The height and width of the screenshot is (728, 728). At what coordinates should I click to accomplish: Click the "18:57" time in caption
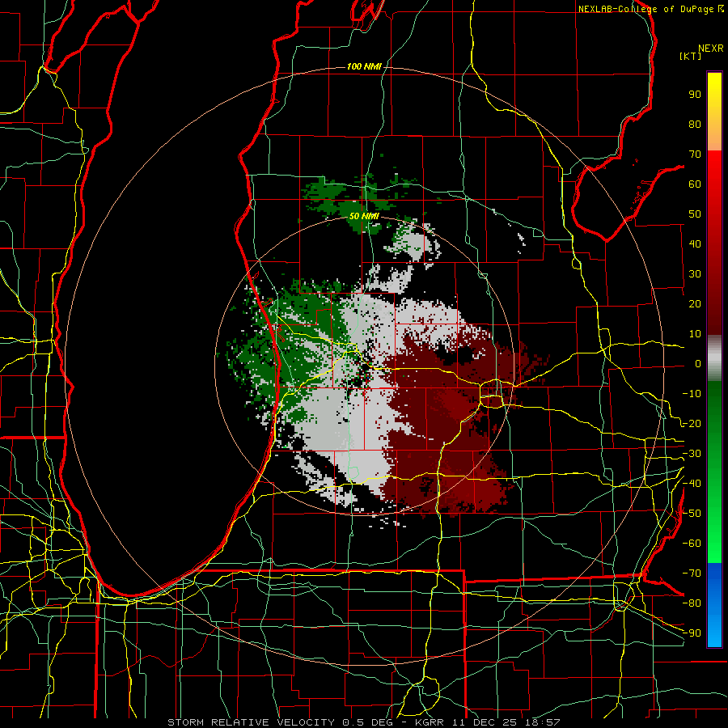point(542,722)
